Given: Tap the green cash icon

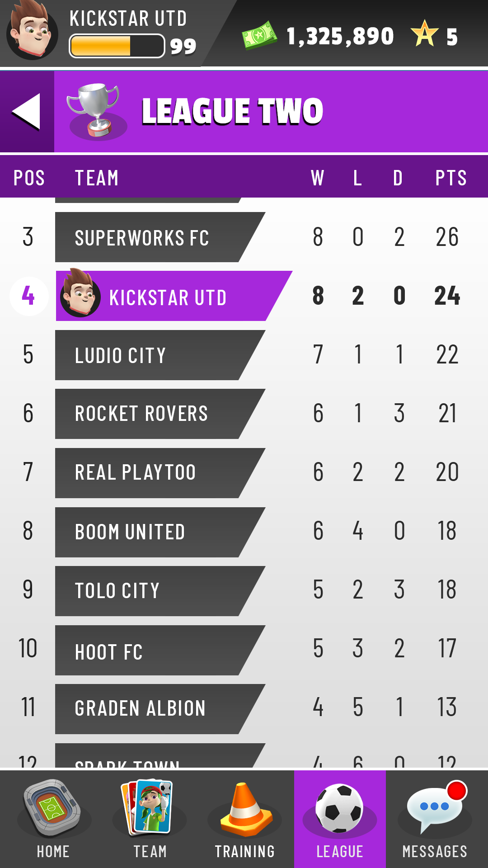Looking at the screenshot, I should point(259,35).
